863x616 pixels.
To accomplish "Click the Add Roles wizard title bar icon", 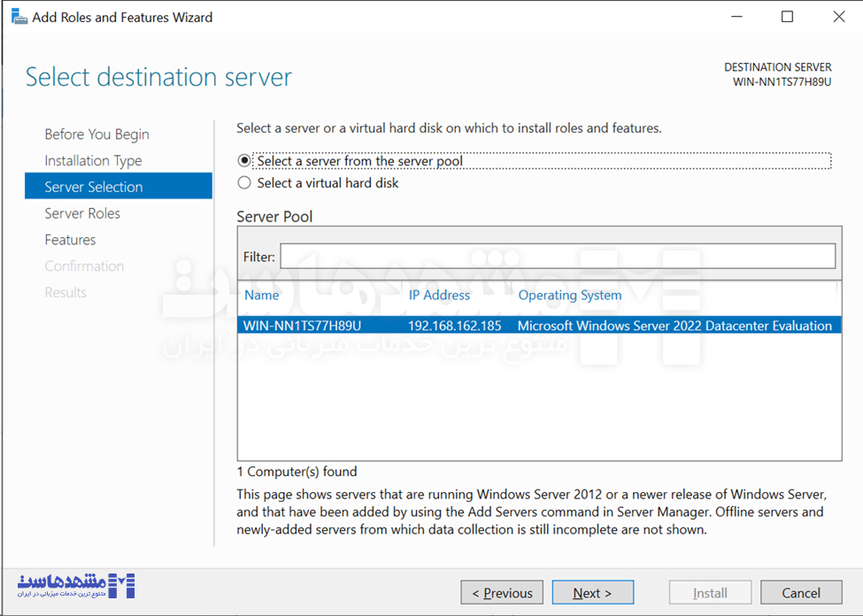I will coord(19,17).
